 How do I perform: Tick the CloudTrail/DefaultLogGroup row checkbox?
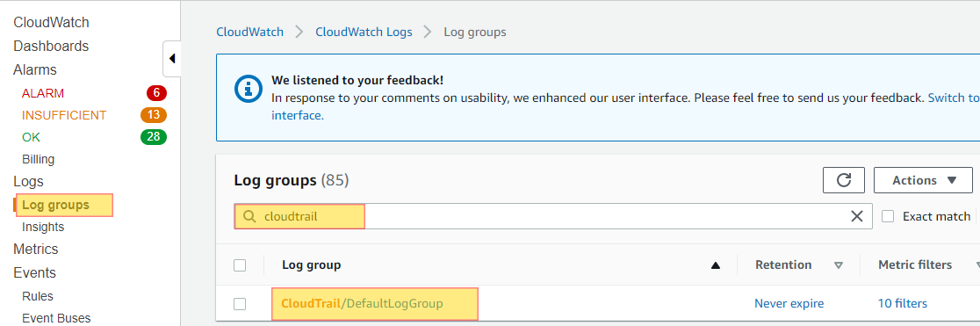tap(240, 304)
